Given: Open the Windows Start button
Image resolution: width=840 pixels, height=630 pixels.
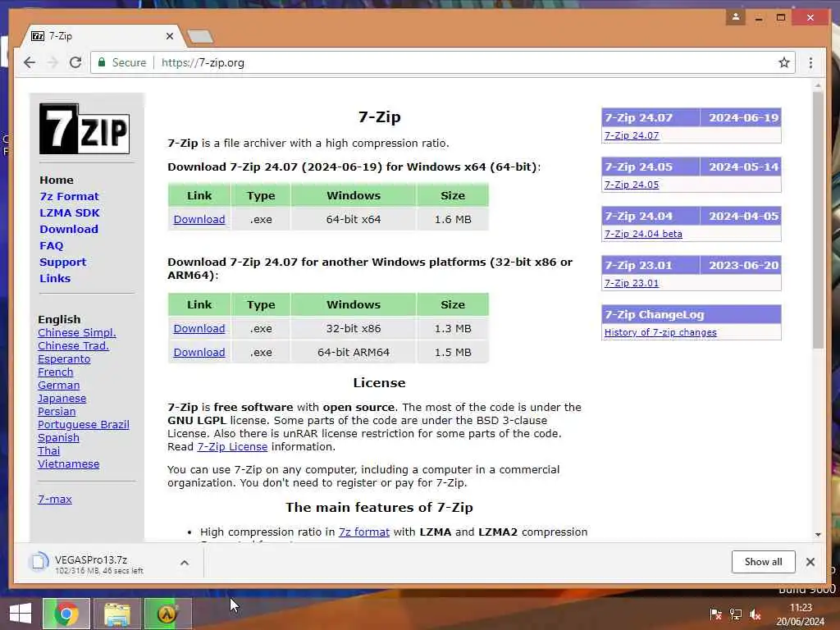Looking at the screenshot, I should [x=21, y=614].
